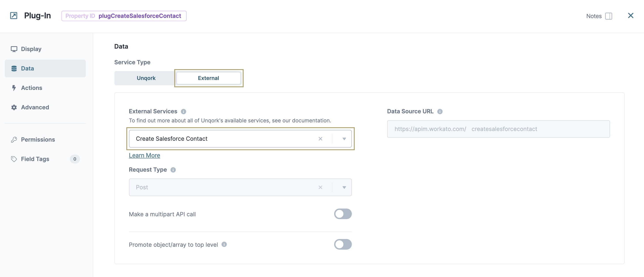
Task: Show info for Promote object/array option
Action: [x=224, y=244]
